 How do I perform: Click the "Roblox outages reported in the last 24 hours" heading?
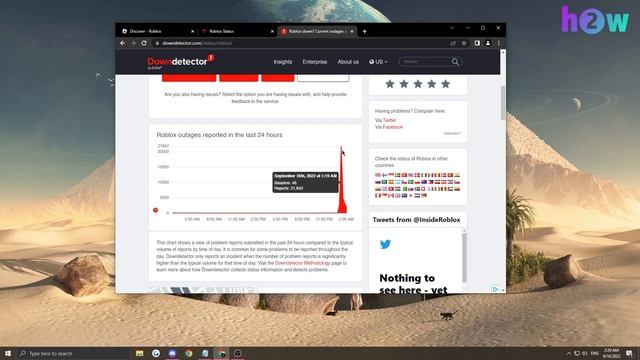[219, 135]
